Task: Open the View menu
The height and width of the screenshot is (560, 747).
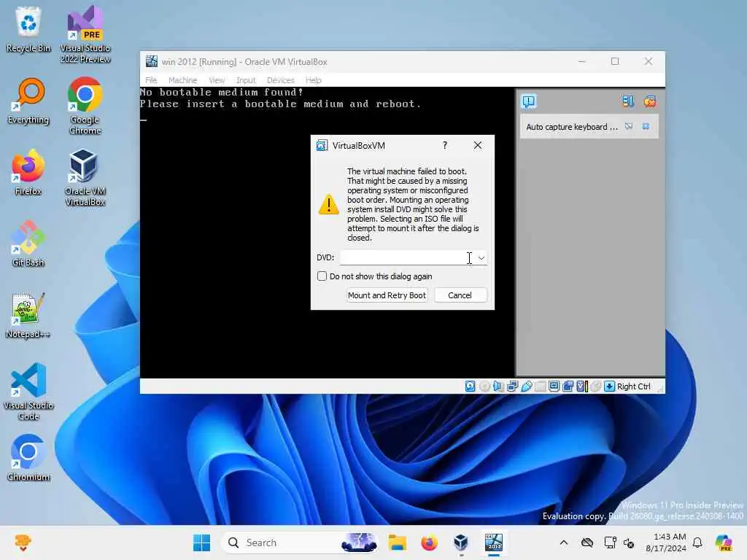Action: [217, 80]
